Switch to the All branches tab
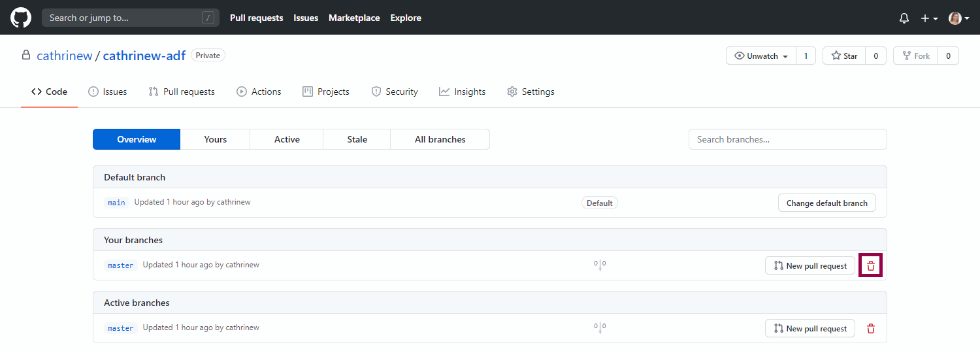Image resolution: width=980 pixels, height=353 pixels. pyautogui.click(x=440, y=139)
